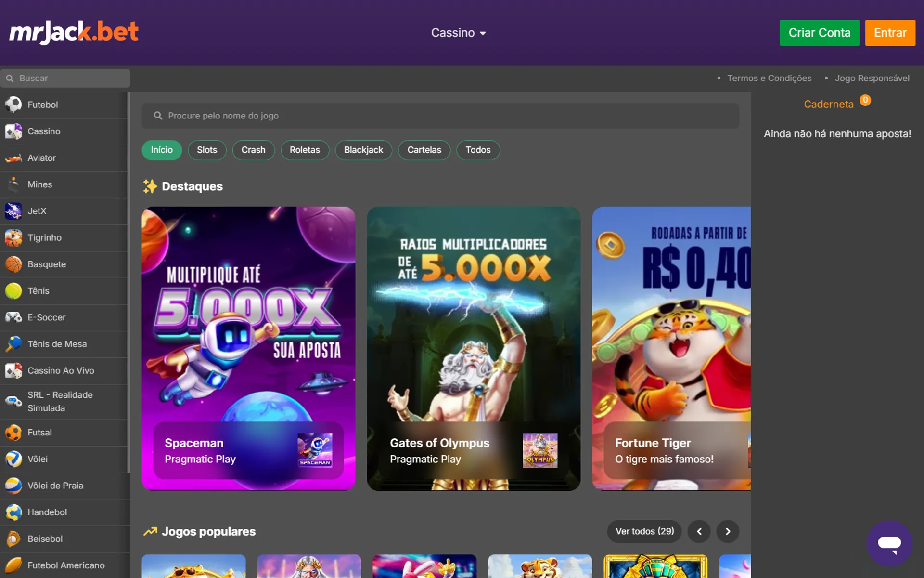
Task: Click the E-Soccer sidebar label
Action: [47, 317]
